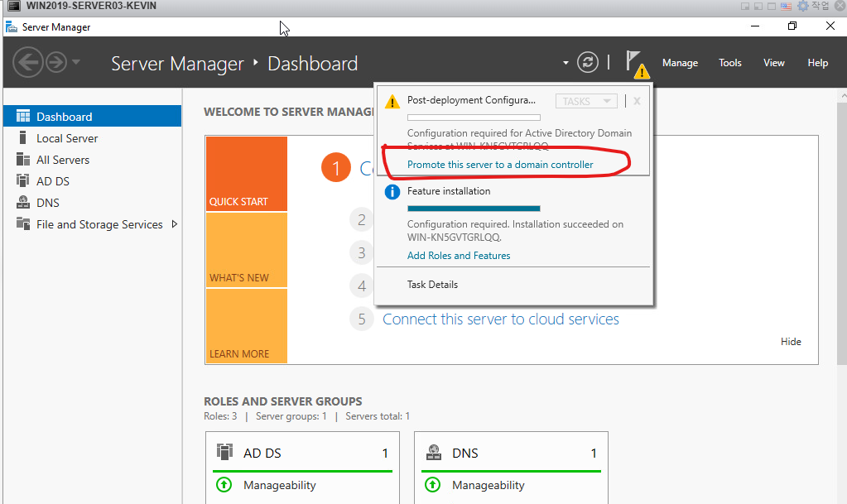This screenshot has height=504, width=847.
Task: Click the Refresh dashboard icon
Action: [x=588, y=62]
